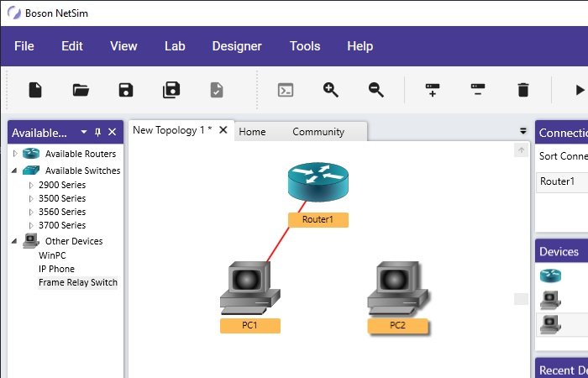Image resolution: width=588 pixels, height=378 pixels.
Task: Select the PC1 computer icon on canvas
Action: click(250, 287)
